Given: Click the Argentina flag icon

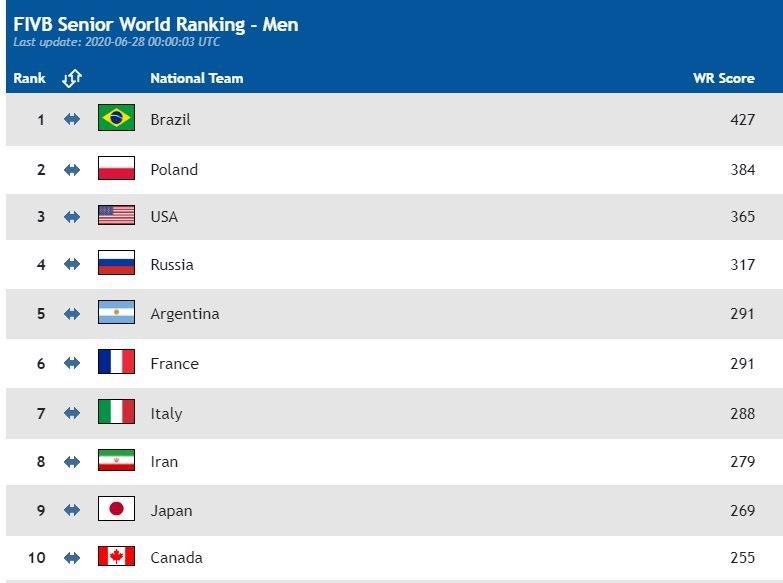Looking at the screenshot, I should tap(116, 313).
